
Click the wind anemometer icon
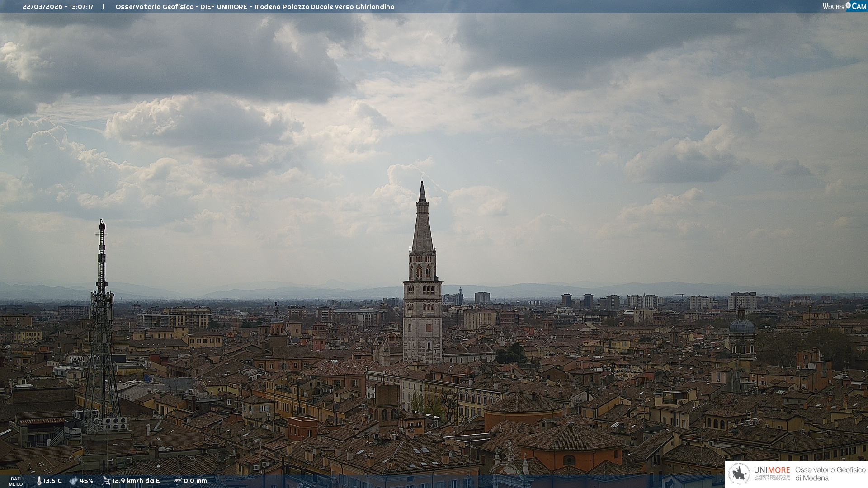(106, 481)
